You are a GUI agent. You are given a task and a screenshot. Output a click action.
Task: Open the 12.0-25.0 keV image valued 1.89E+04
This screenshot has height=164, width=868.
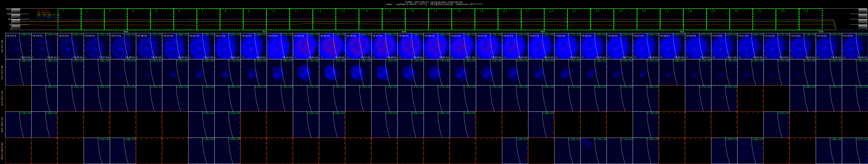45,98
